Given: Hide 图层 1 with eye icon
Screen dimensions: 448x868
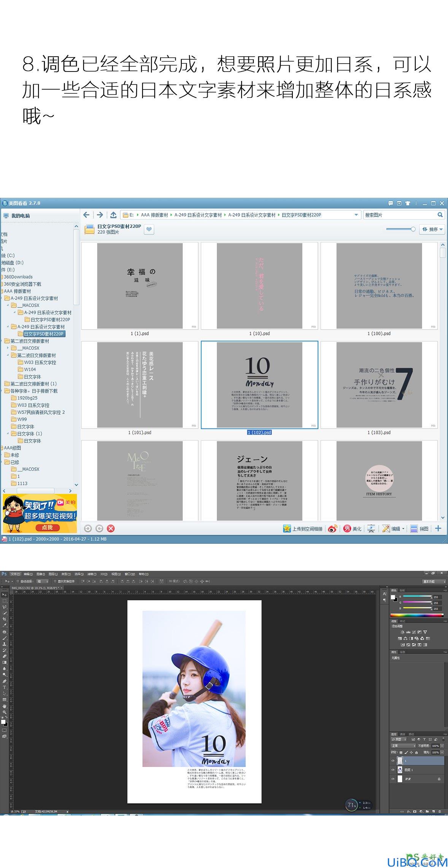Looking at the screenshot, I should point(393,770).
